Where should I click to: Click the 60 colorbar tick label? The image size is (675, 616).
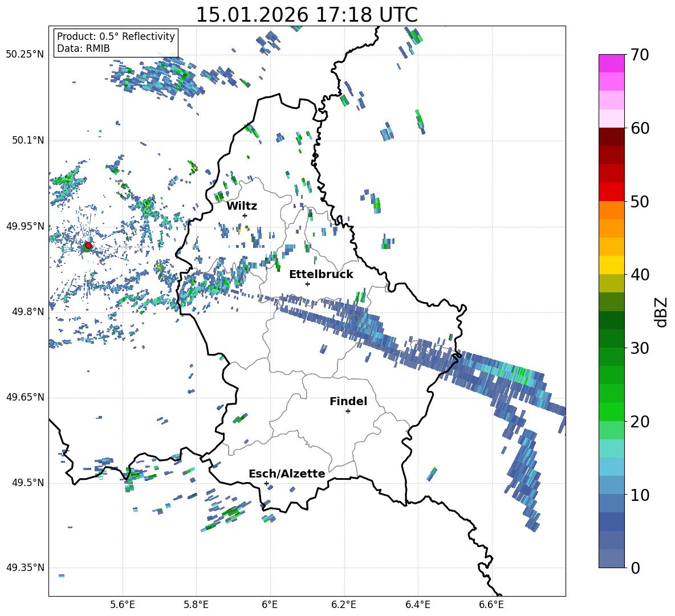[x=640, y=128]
